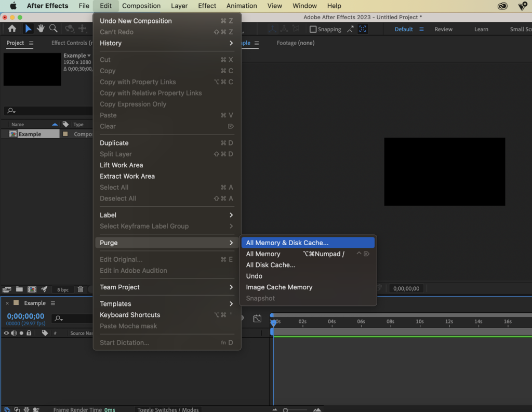Click the Project panel search field
Screen dimensions: 532x412
click(x=48, y=111)
